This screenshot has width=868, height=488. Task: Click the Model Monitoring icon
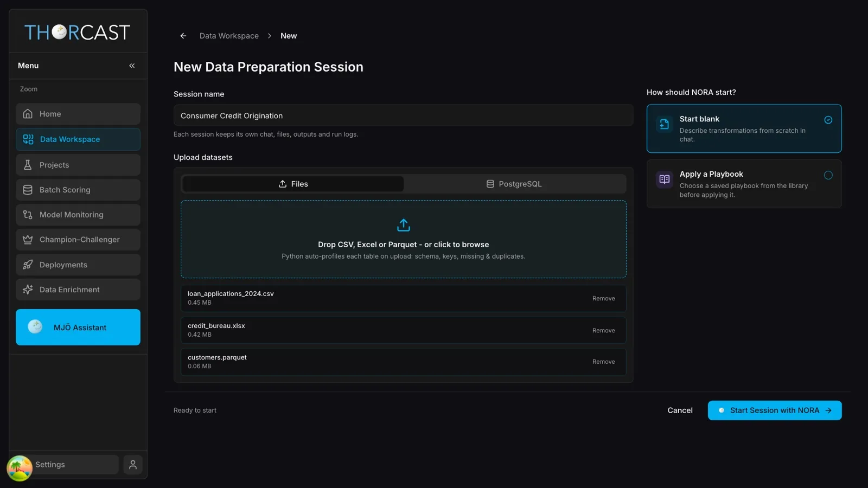pyautogui.click(x=28, y=215)
